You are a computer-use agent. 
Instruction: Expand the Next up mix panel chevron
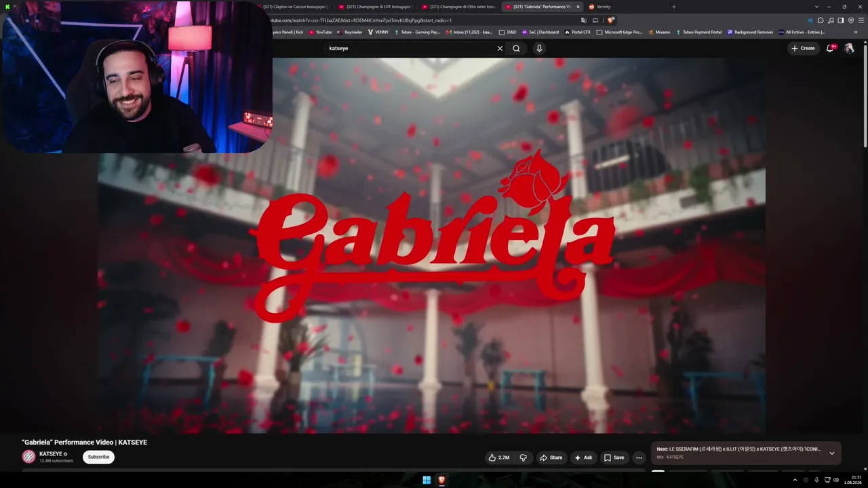(x=832, y=453)
